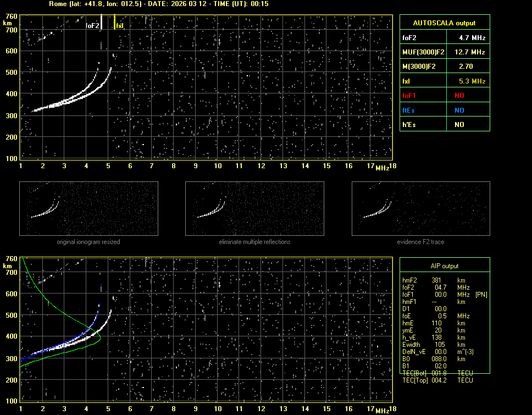Image resolution: width=532 pixels, height=415 pixels.
Task: Select the 'original ionogram resized' thumbnail
Action: click(88, 208)
